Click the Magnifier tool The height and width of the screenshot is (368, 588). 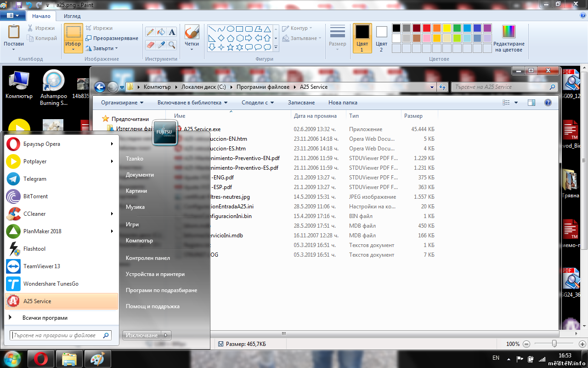[172, 45]
